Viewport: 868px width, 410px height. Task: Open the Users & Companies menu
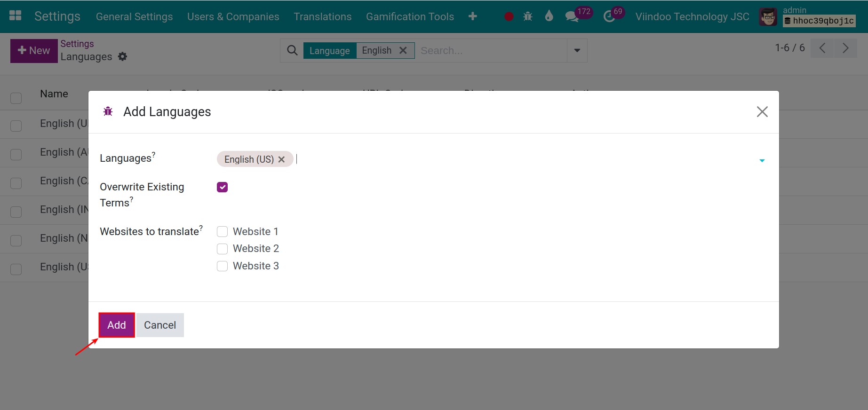(233, 16)
